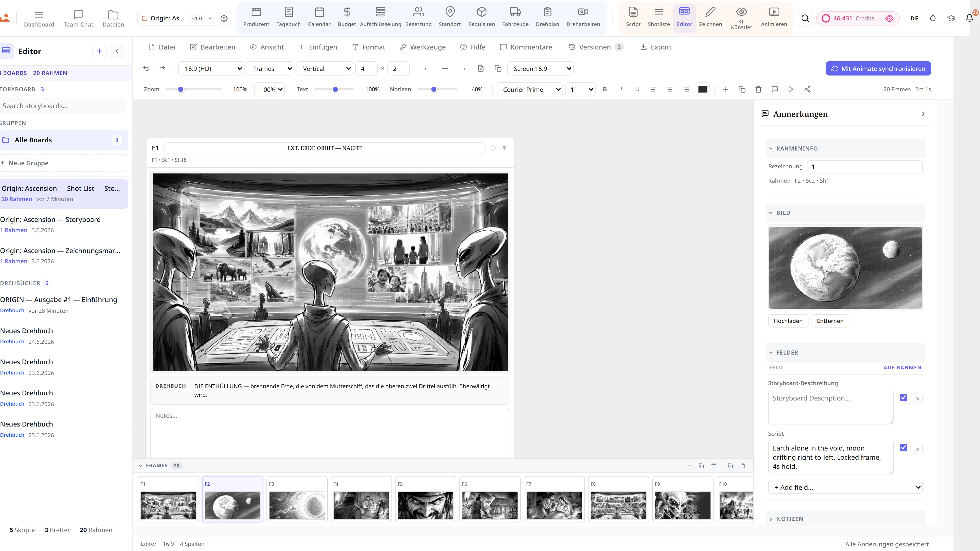Click Mit Animate synchronisieren button
The height and width of the screenshot is (551, 980).
[878, 68]
